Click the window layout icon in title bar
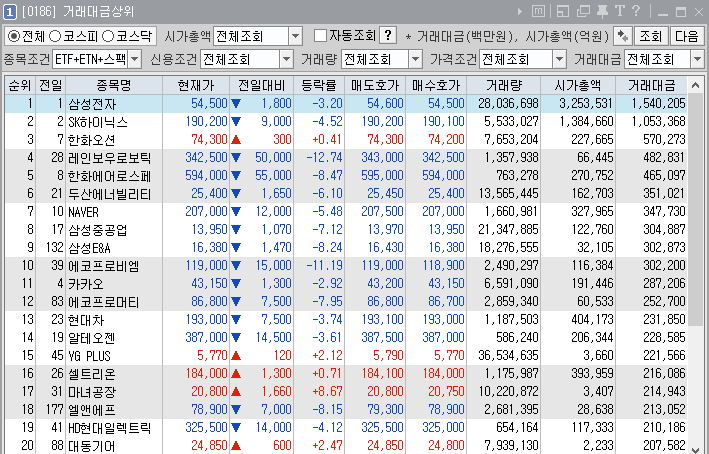 coord(562,11)
